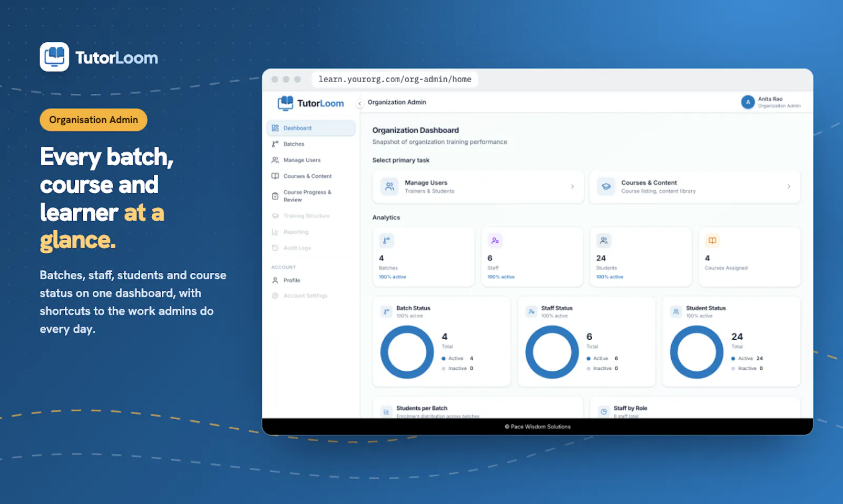The width and height of the screenshot is (843, 504).
Task: Open the Dashboard sidebar icon
Action: (x=275, y=128)
